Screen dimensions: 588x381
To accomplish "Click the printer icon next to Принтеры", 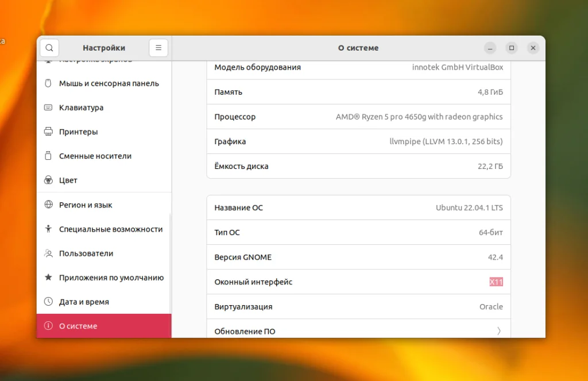I will click(48, 132).
